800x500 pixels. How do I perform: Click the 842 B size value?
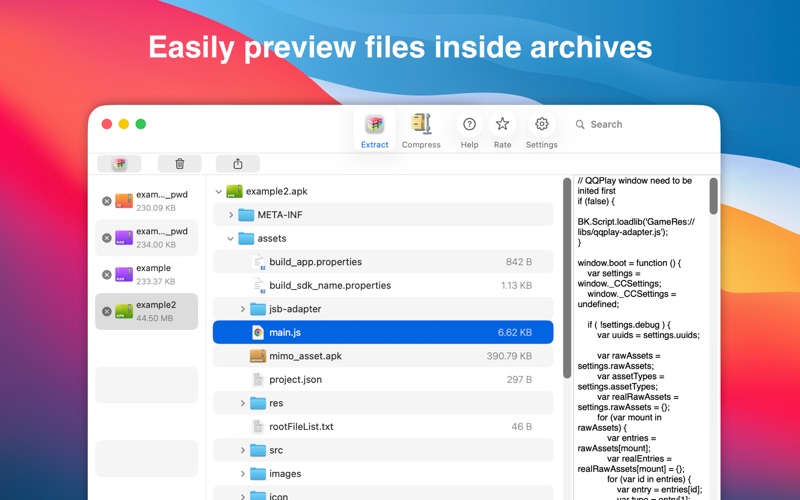[519, 262]
